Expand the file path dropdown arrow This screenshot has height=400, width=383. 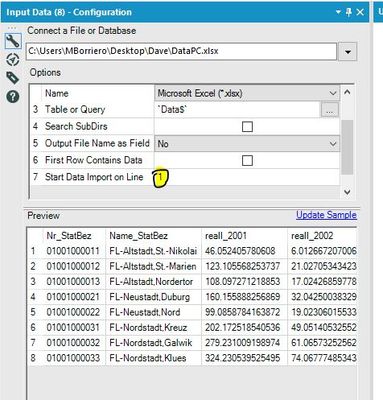click(x=348, y=52)
